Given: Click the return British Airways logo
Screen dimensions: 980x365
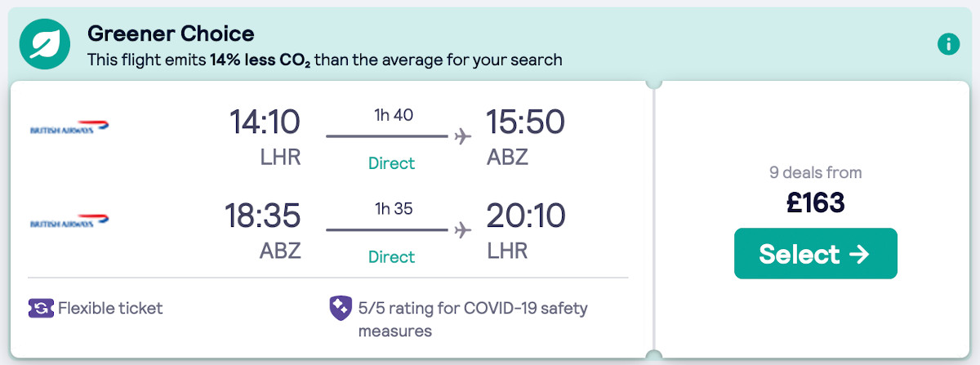Looking at the screenshot, I should [x=69, y=221].
